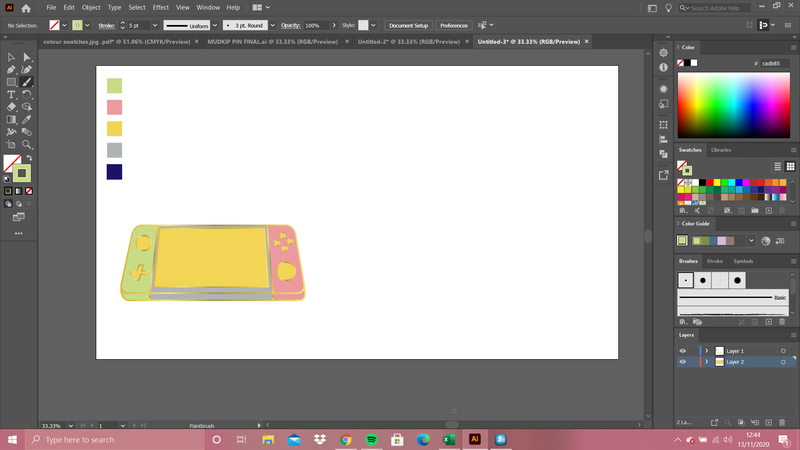Click the Change Screen Mode icon
Screen dimensions: 800x450
click(18, 217)
